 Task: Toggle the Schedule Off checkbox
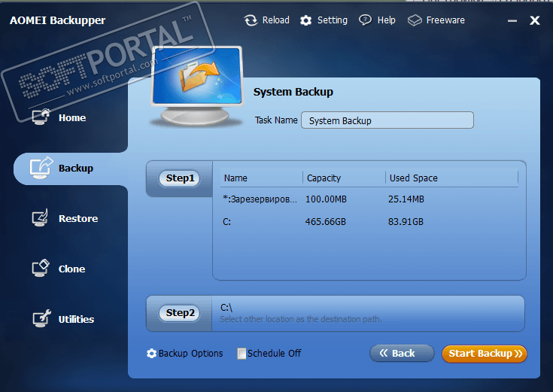tap(242, 354)
